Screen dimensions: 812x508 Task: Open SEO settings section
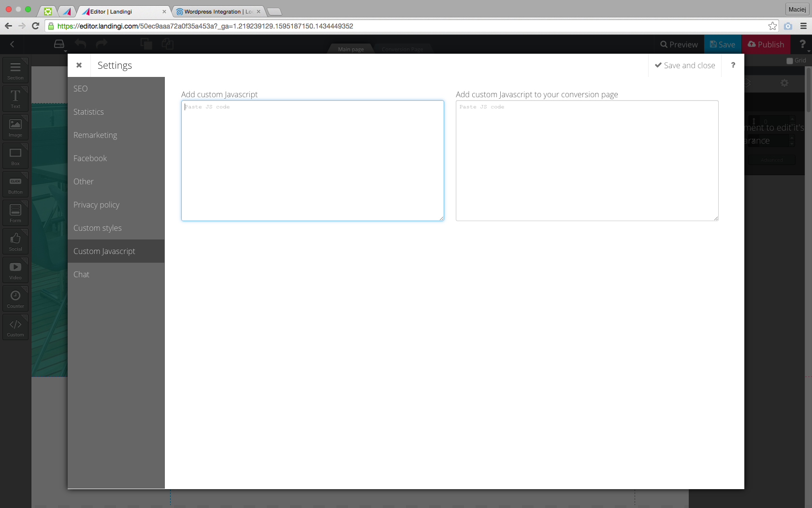point(116,89)
